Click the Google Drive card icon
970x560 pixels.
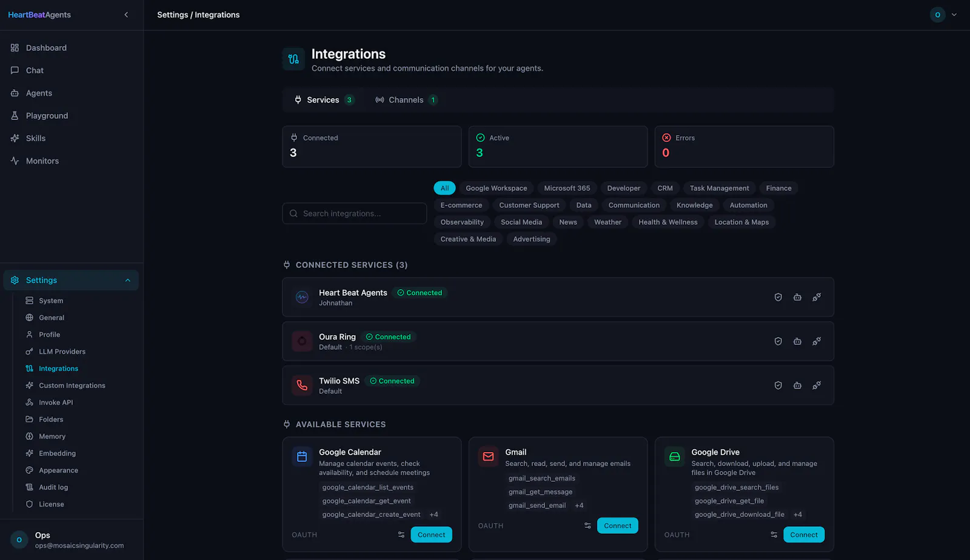point(674,457)
